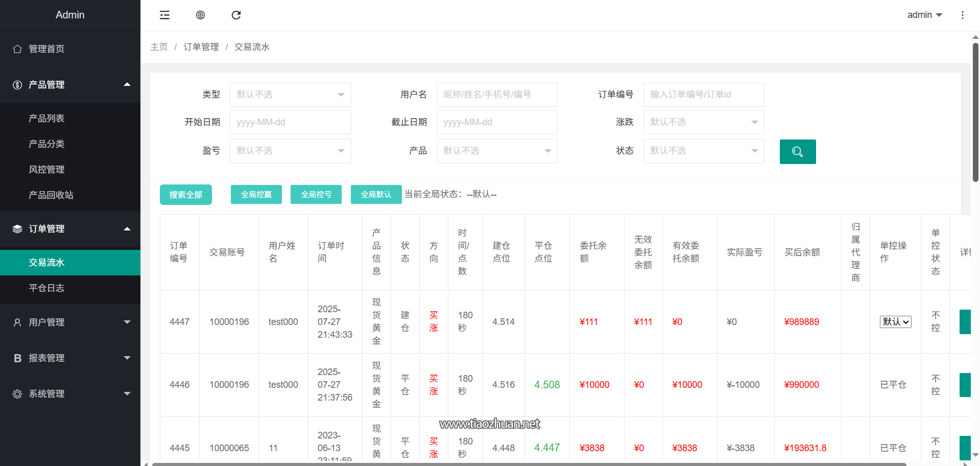This screenshot has height=466, width=980.
Task: Click the 订单管理 breadcrumb link
Action: [x=201, y=47]
